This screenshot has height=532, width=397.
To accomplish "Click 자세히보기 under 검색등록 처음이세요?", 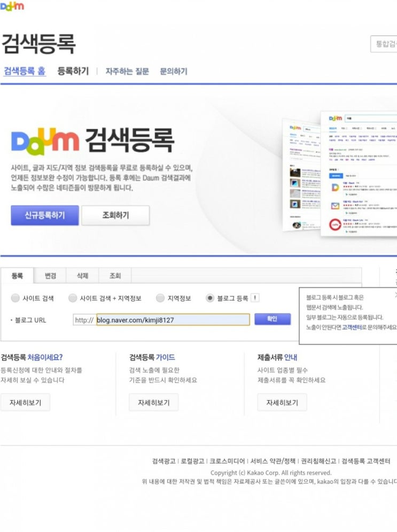I will (26, 402).
